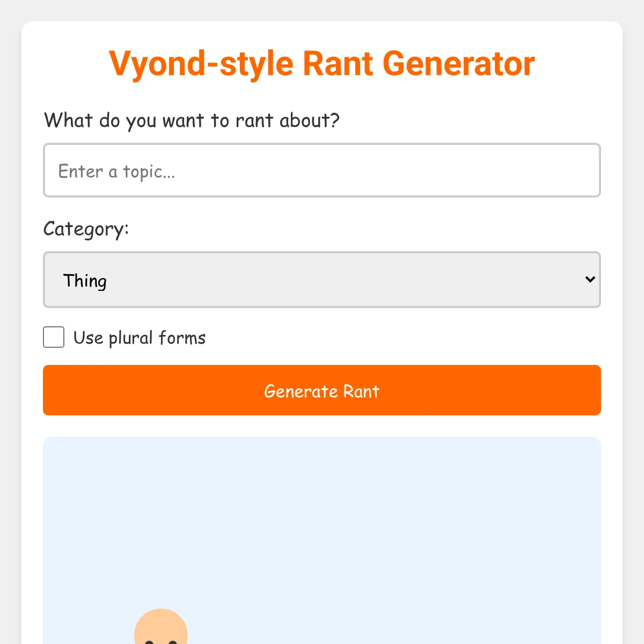Toggle plurals via 'Use plural forms' label

[x=140, y=338]
